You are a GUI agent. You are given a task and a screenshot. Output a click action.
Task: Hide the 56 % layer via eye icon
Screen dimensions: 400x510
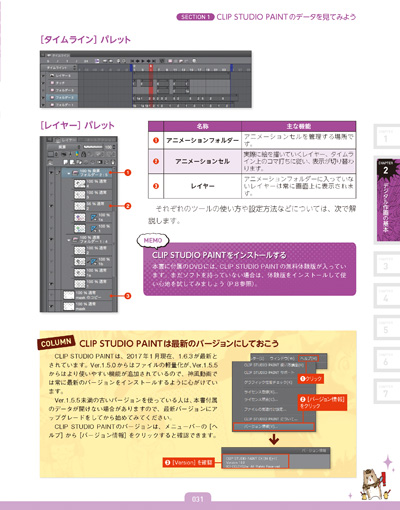click(x=51, y=206)
